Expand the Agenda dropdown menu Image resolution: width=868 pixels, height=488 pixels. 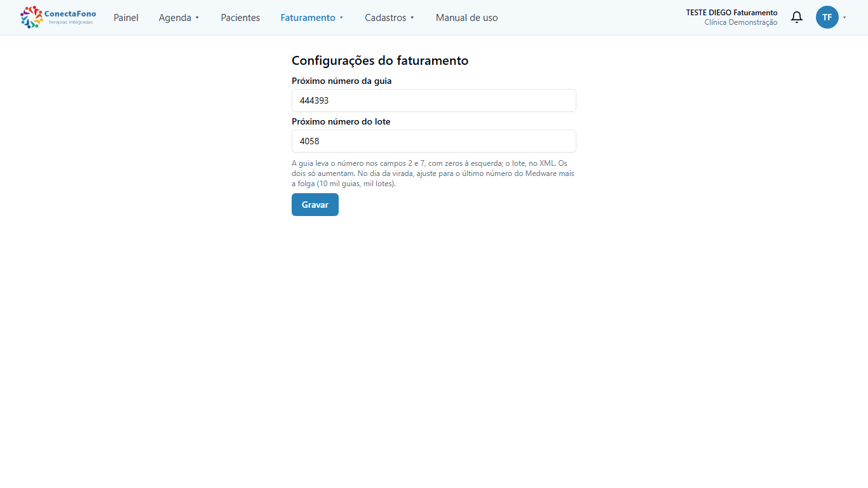tap(179, 18)
